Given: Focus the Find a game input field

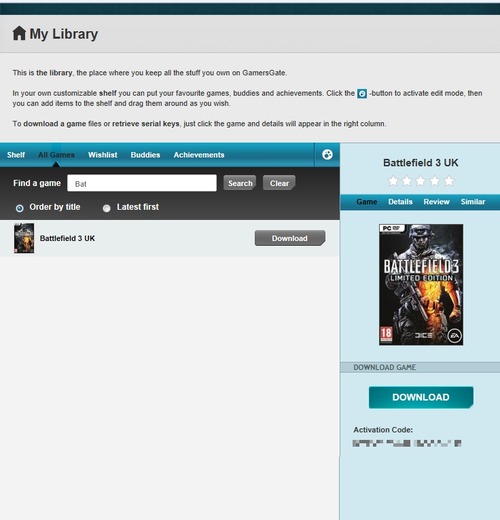Looking at the screenshot, I should point(142,183).
